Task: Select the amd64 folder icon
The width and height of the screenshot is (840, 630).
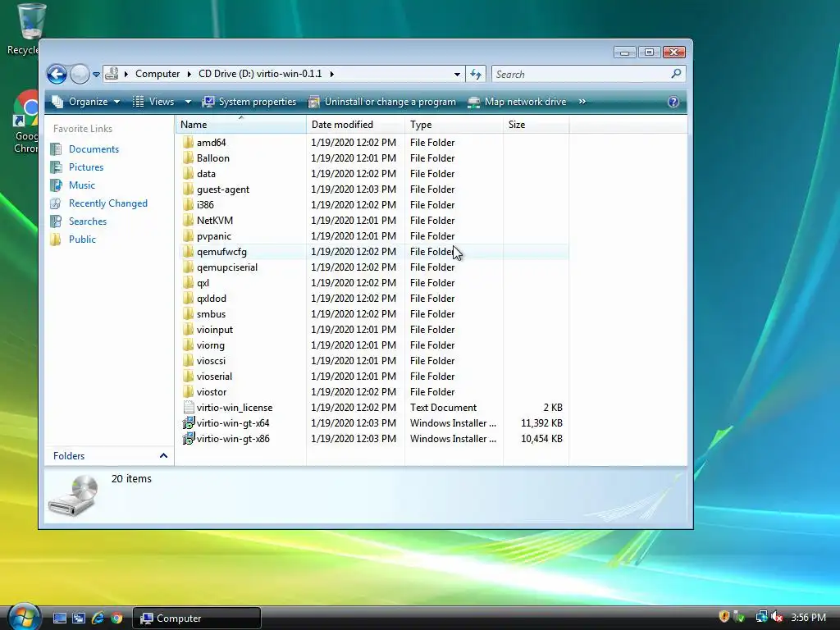Action: click(188, 143)
